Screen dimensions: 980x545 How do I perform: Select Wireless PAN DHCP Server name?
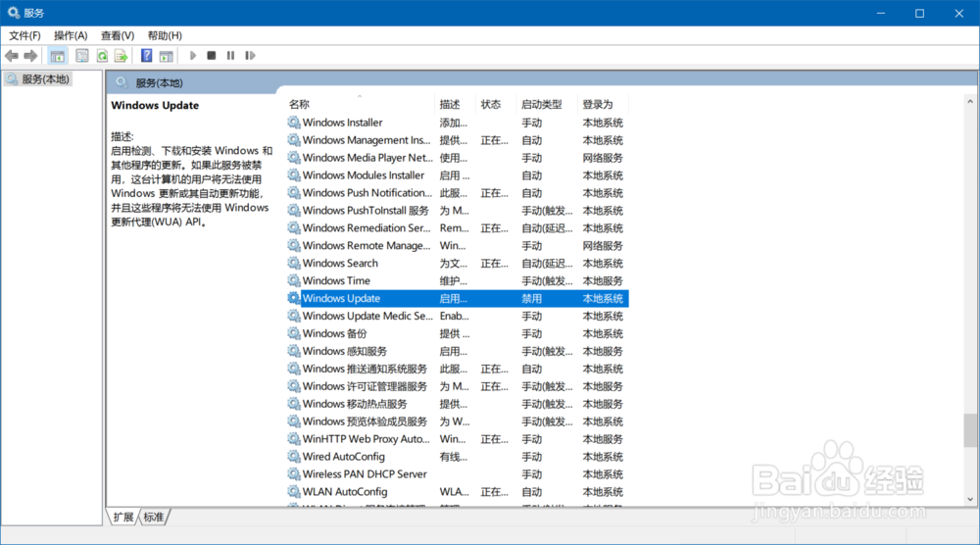[365, 473]
